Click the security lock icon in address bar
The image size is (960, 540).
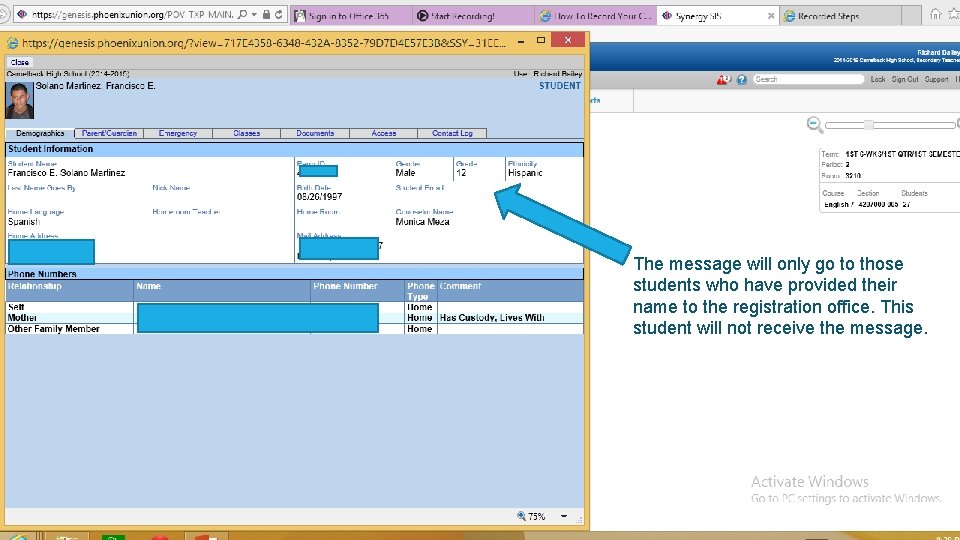(266, 14)
